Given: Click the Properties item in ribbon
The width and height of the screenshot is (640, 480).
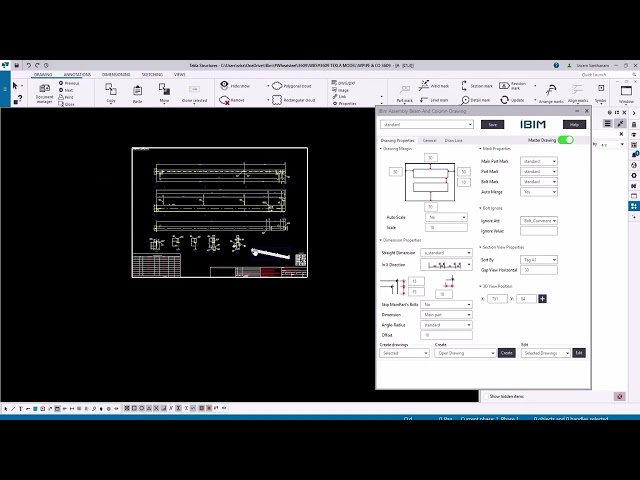Looking at the screenshot, I should click(x=344, y=104).
